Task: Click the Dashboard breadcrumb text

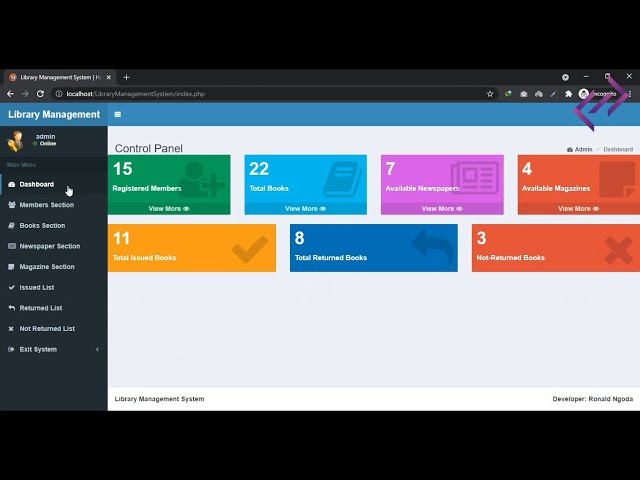Action: pos(618,149)
